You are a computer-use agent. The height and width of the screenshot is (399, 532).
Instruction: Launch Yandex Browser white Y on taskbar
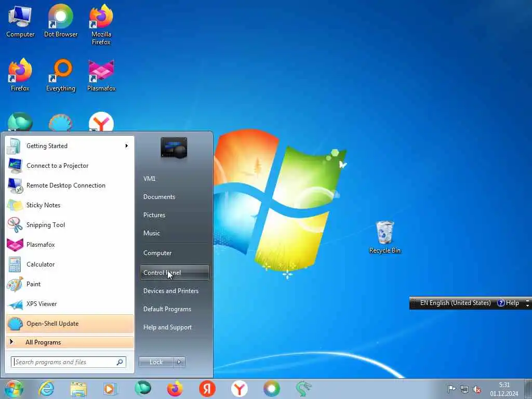click(239, 389)
